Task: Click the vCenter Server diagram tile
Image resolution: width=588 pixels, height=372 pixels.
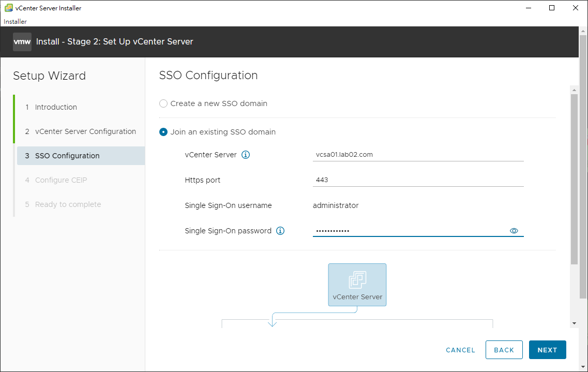Action: pyautogui.click(x=357, y=285)
